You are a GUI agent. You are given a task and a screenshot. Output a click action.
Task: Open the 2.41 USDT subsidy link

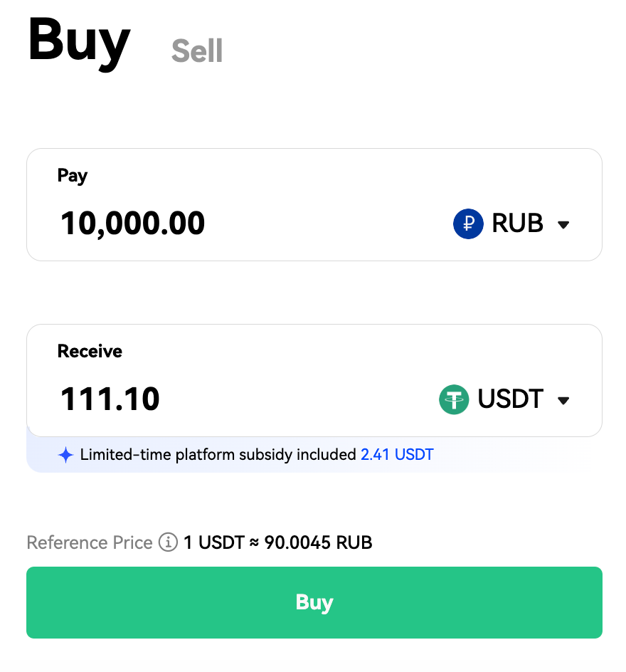point(397,454)
